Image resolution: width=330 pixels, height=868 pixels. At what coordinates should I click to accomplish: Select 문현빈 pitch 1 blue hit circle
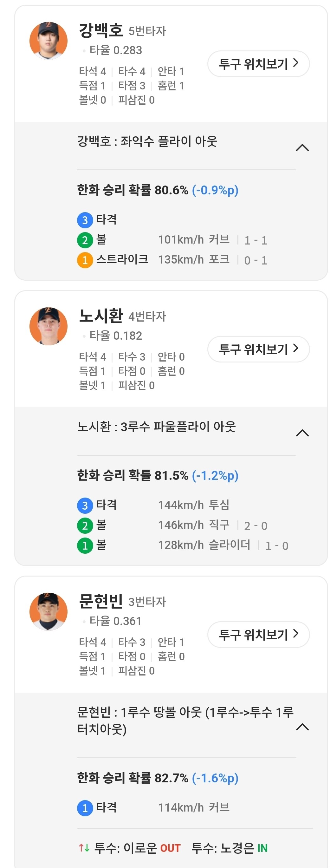[85, 808]
